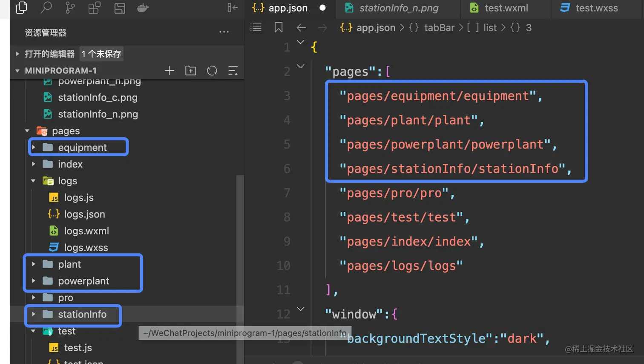
Task: Open stationInfo_n.png in the file tree
Action: 98,114
